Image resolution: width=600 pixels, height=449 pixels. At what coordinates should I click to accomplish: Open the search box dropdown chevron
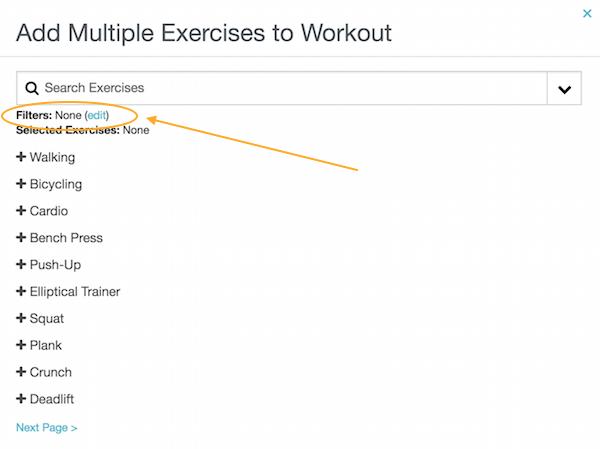click(x=564, y=89)
